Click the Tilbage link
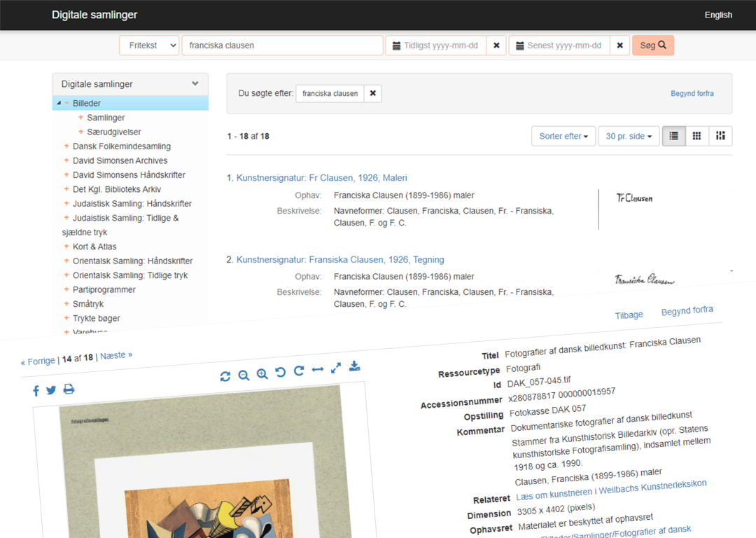This screenshot has height=538, width=756. click(629, 315)
